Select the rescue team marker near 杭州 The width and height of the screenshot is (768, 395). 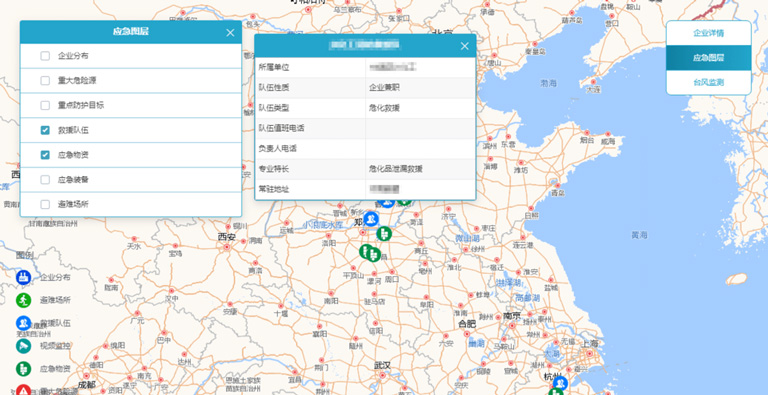[x=560, y=383]
